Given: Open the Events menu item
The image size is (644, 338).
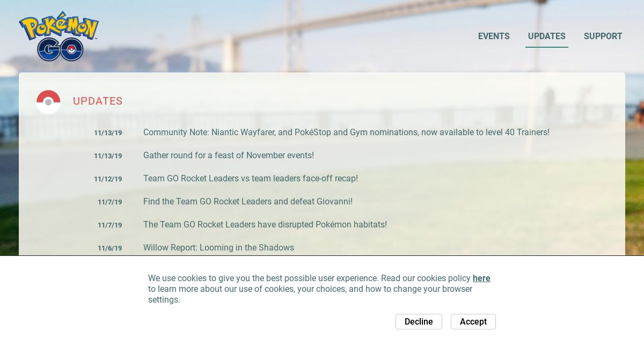Looking at the screenshot, I should (x=494, y=36).
